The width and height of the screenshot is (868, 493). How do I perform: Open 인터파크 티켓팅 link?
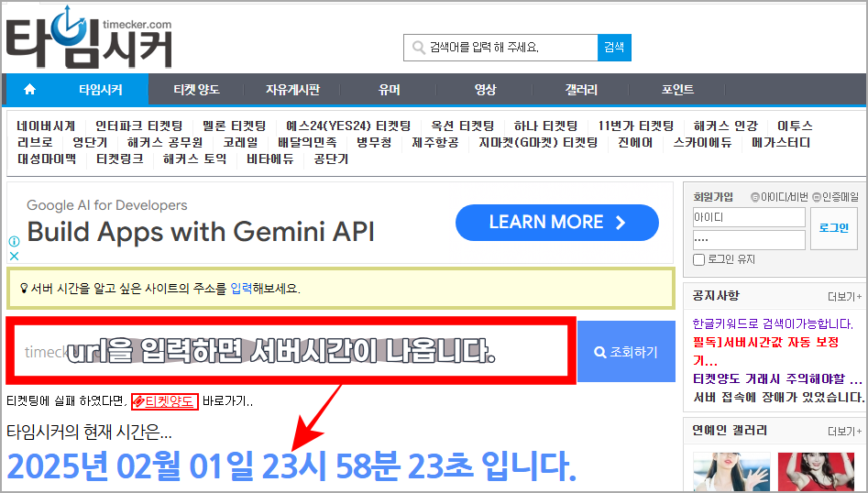[138, 126]
